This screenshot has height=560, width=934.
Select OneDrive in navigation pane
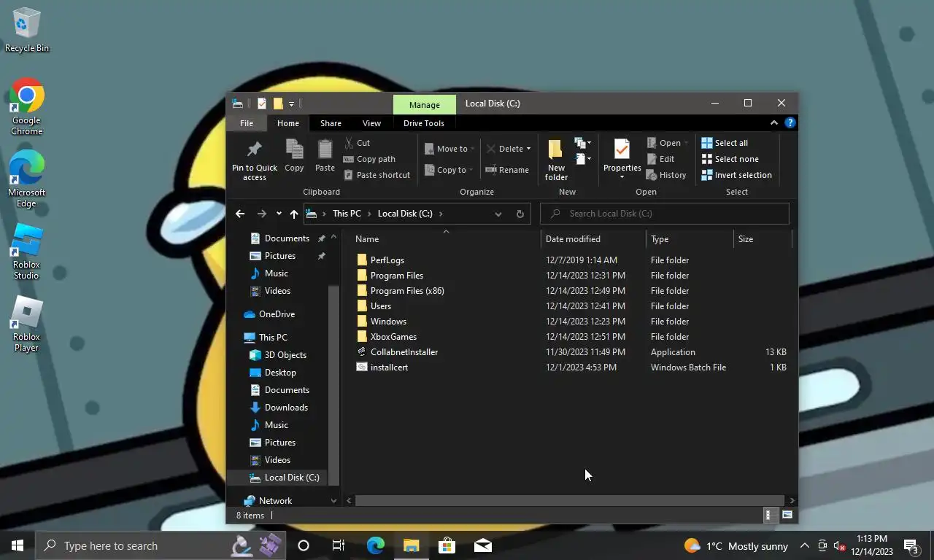(277, 314)
